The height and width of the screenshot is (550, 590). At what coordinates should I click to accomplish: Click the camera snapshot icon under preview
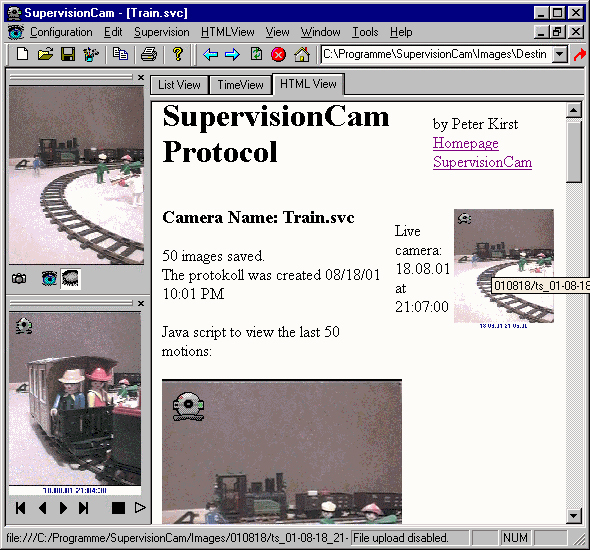click(x=19, y=279)
